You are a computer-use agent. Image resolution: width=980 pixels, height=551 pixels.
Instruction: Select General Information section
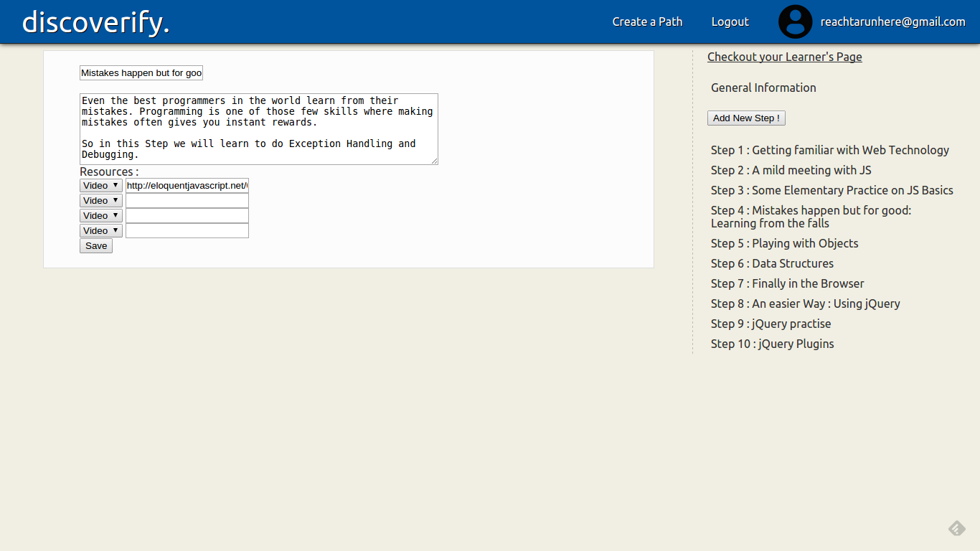(763, 88)
